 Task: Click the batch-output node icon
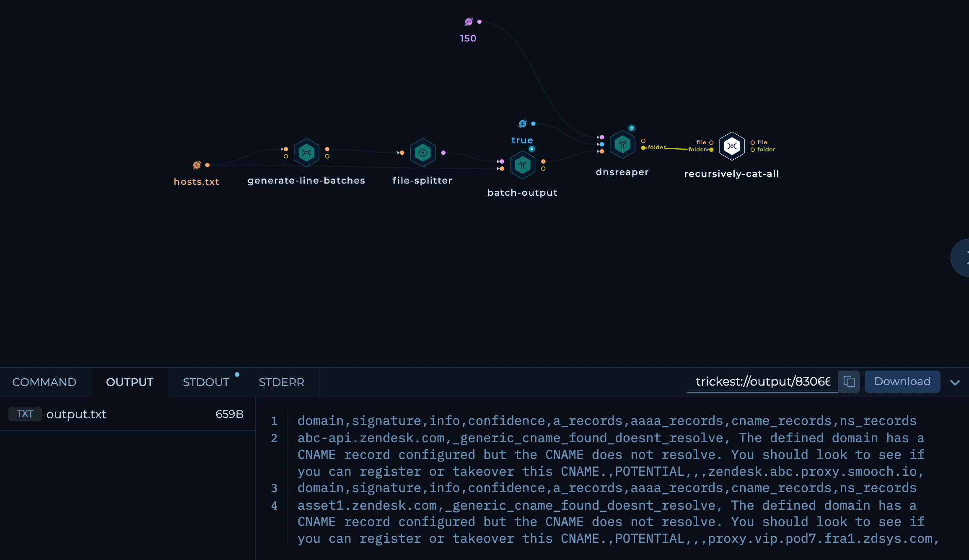click(523, 165)
